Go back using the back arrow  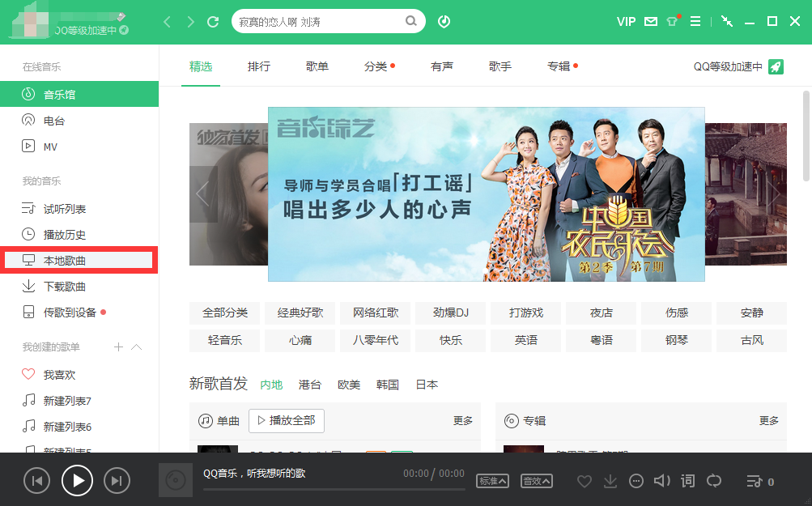point(167,22)
